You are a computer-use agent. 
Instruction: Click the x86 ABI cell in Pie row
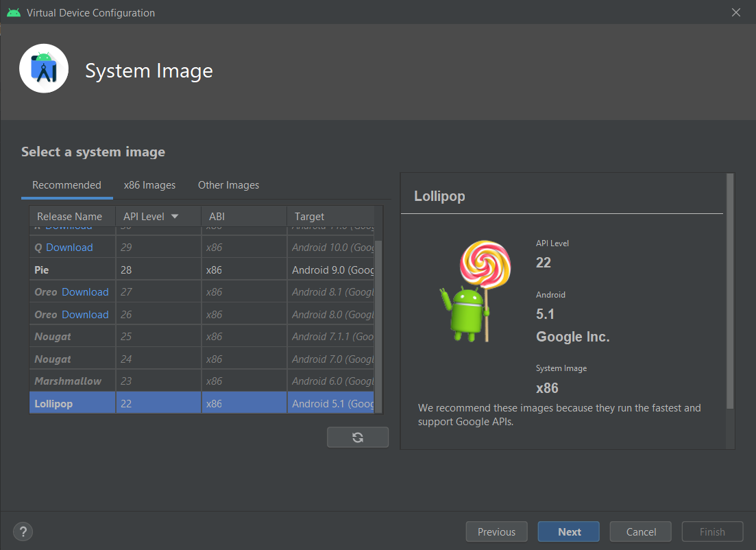click(x=244, y=270)
